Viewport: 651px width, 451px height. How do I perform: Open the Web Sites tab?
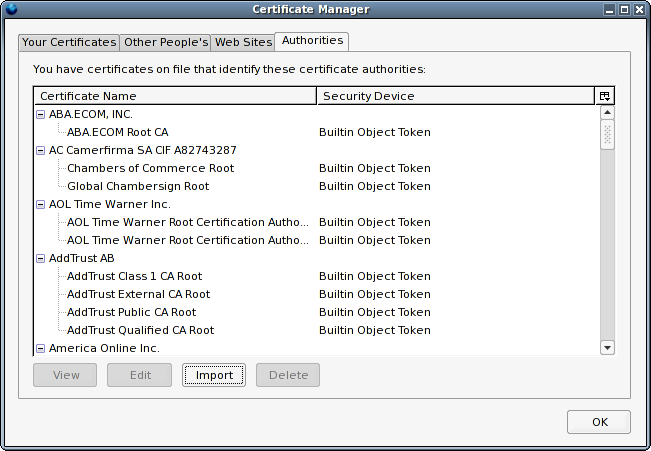click(x=243, y=42)
